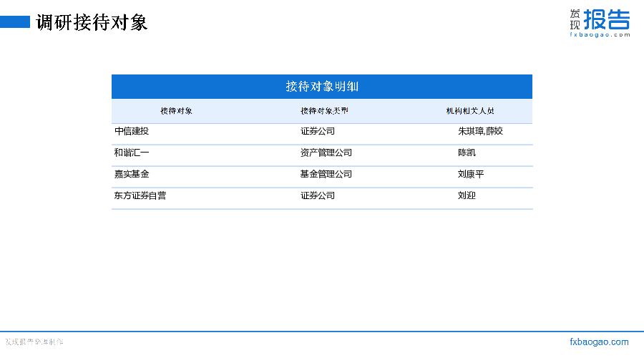Select the personnel cell 陈凯
644x358 pixels.
click(467, 153)
